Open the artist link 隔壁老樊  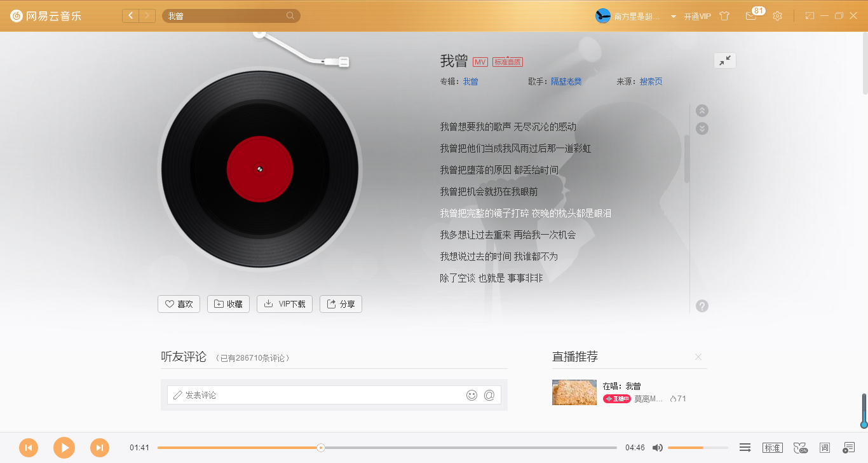click(x=566, y=81)
